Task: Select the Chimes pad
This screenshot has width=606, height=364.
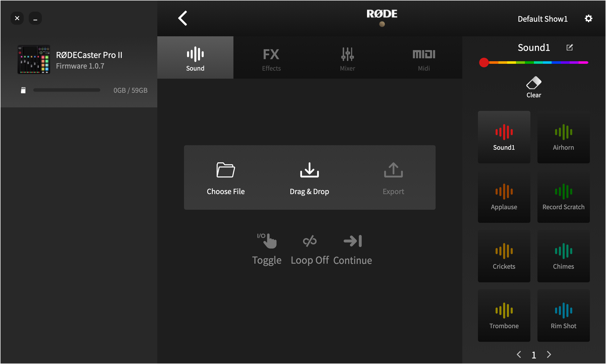Action: [564, 256]
